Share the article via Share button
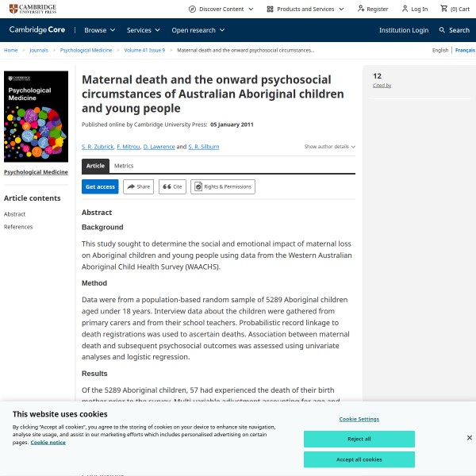476x476 pixels. click(x=138, y=186)
